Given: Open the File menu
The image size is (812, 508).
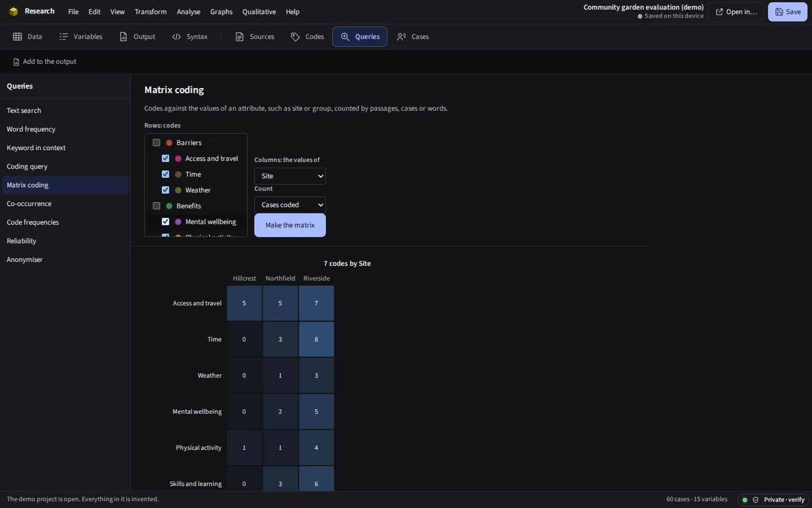Looking at the screenshot, I should 73,12.
